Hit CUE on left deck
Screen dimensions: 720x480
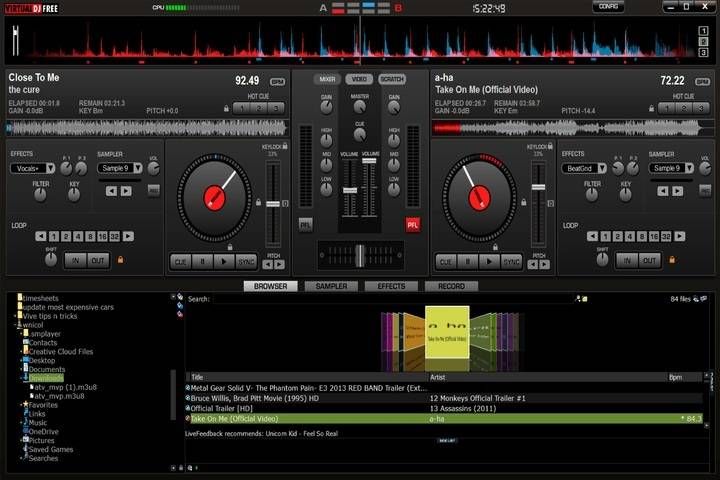point(180,262)
